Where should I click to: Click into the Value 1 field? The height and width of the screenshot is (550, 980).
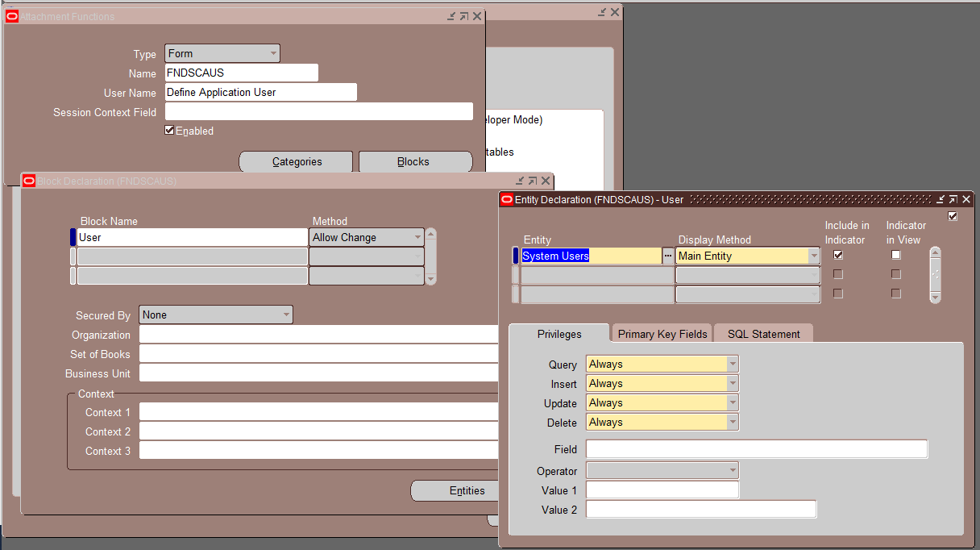pyautogui.click(x=662, y=490)
